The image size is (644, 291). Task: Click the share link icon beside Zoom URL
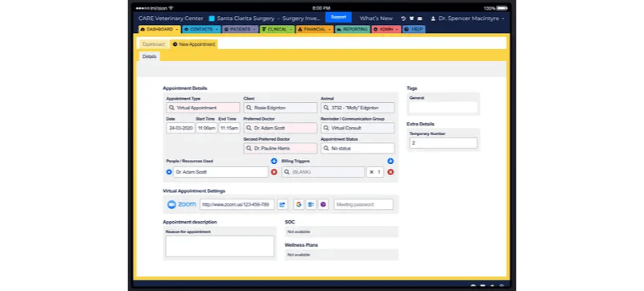[x=283, y=204]
